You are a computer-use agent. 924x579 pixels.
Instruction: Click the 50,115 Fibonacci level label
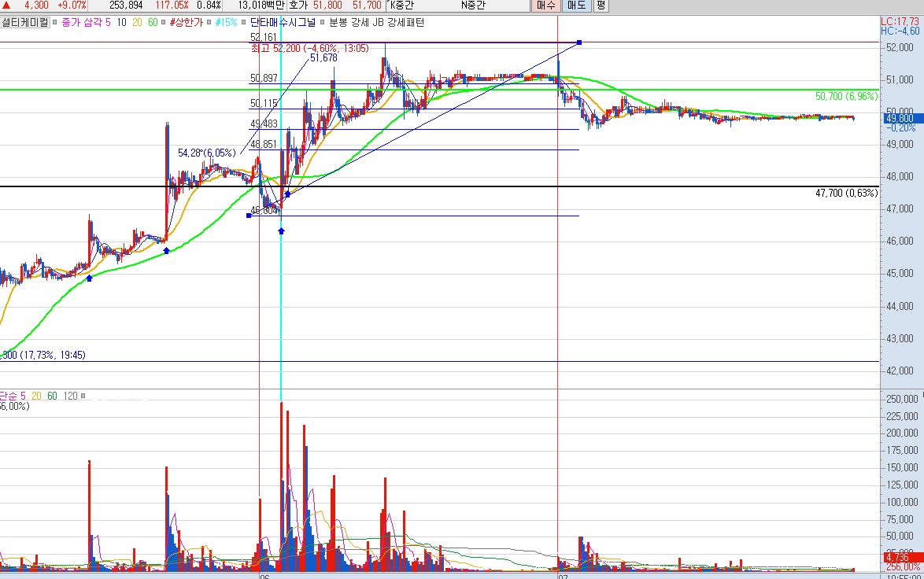tap(264, 103)
